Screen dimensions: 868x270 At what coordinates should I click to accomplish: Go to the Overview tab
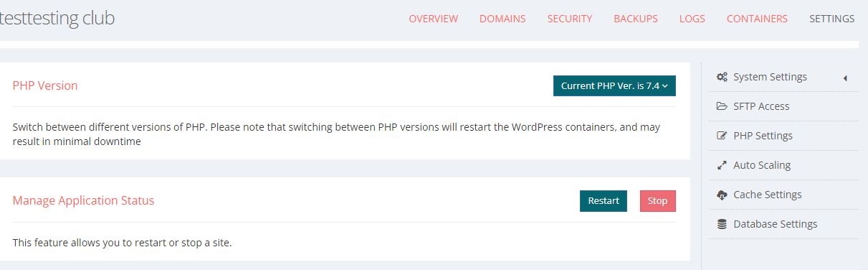[434, 19]
